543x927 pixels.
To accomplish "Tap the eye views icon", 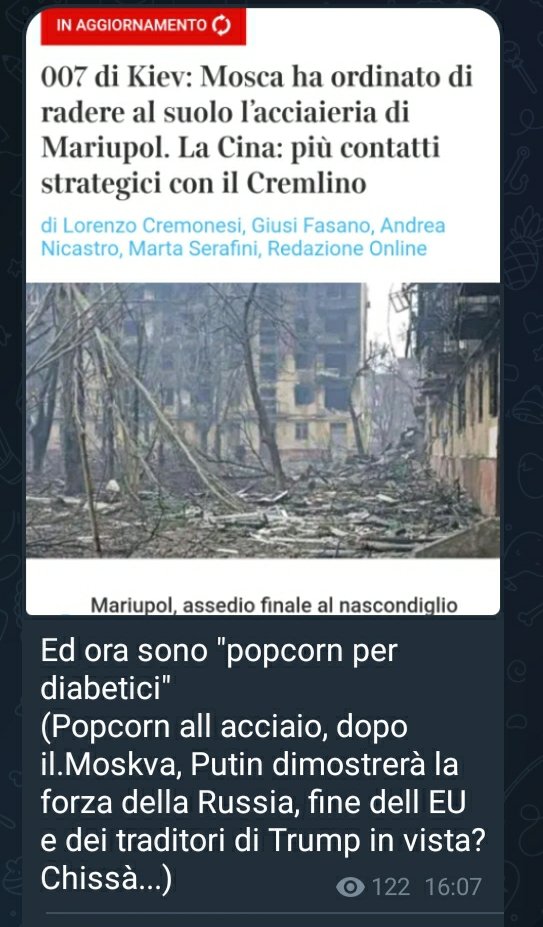I will click(x=350, y=887).
